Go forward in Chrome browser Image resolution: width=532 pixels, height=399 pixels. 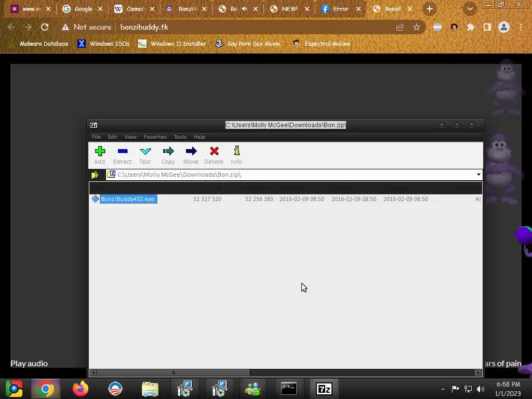point(28,27)
